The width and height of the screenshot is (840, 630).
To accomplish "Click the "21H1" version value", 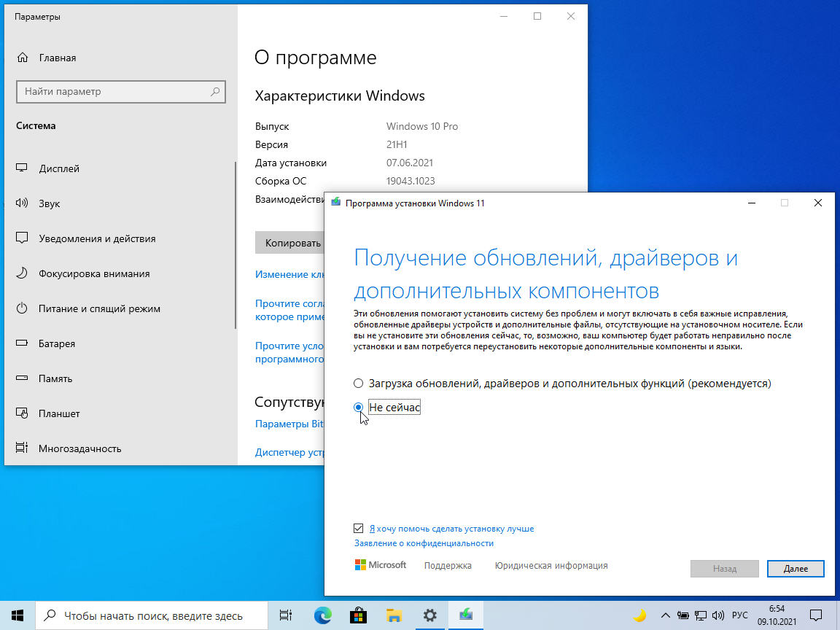I will tap(397, 144).
